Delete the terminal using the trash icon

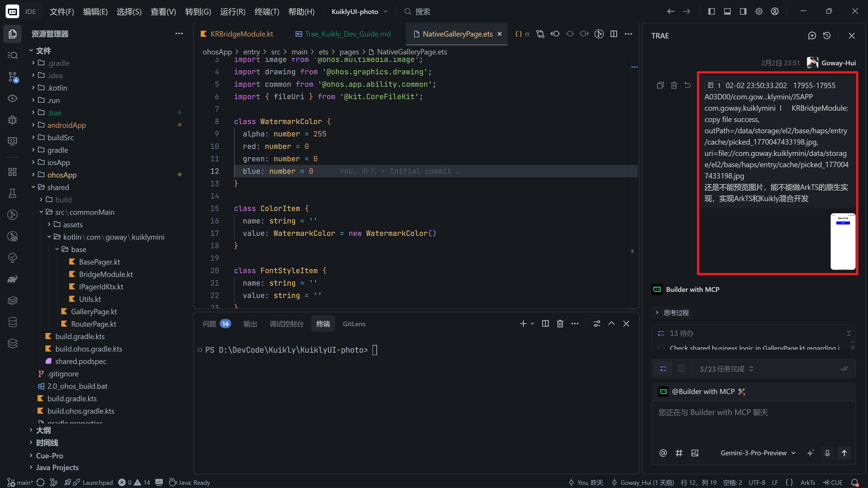tap(560, 324)
